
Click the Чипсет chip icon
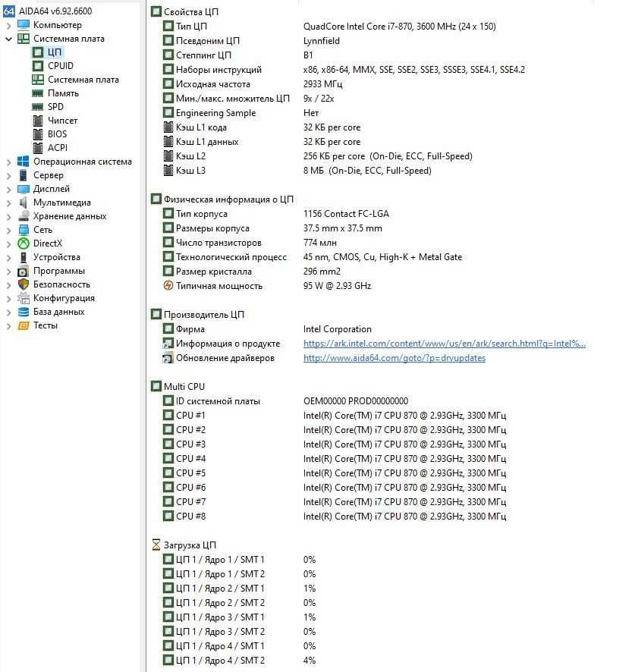pyautogui.click(x=38, y=121)
